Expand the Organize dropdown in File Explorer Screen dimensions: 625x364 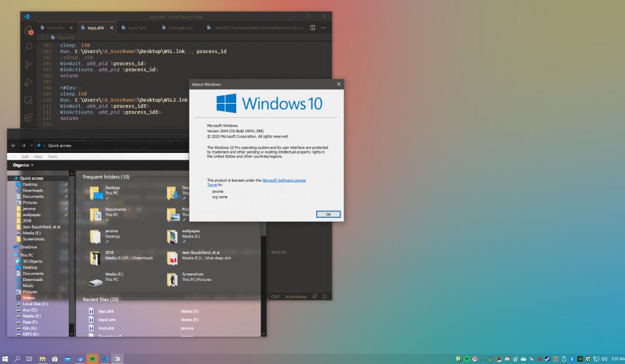(x=23, y=165)
